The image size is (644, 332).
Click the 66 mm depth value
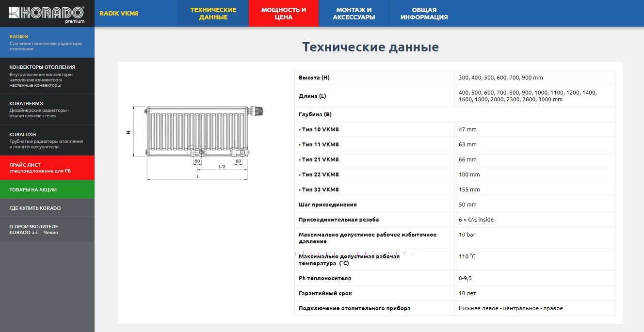pyautogui.click(x=467, y=159)
